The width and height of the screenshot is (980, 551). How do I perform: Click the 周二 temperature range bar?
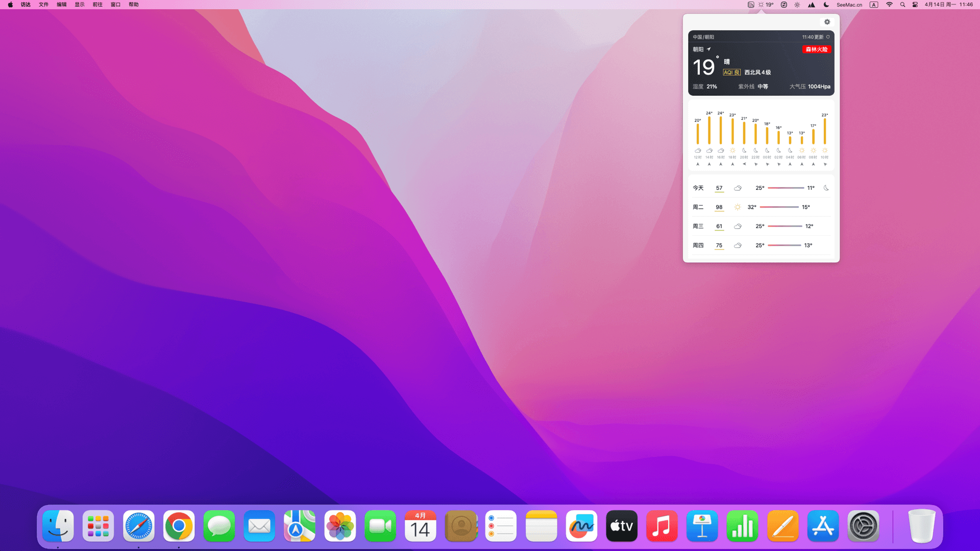(779, 207)
